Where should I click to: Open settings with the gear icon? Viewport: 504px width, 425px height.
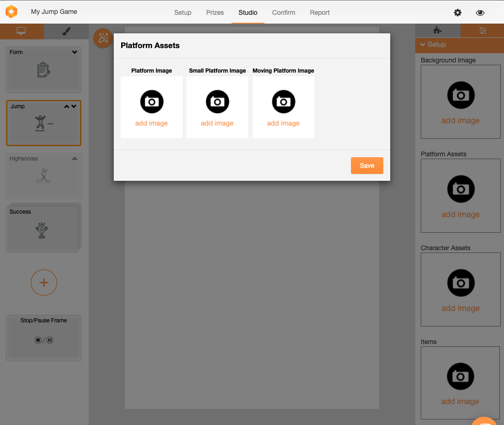pos(458,13)
